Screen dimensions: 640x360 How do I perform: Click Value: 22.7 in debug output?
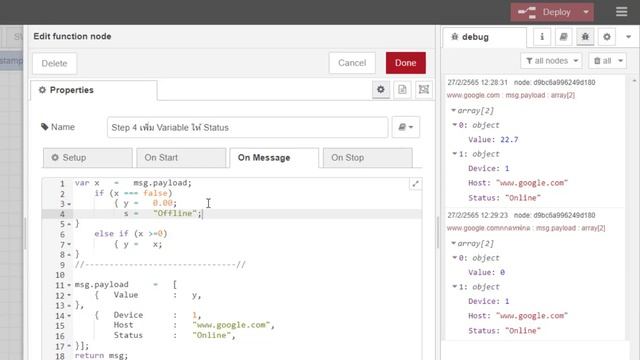[493, 140]
